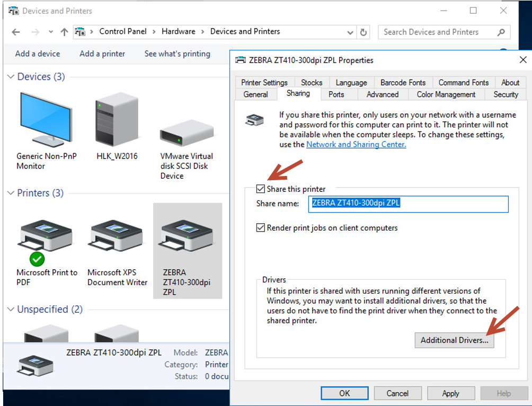Click the Share name text field
Screen dimensions: 532x406
point(408,204)
